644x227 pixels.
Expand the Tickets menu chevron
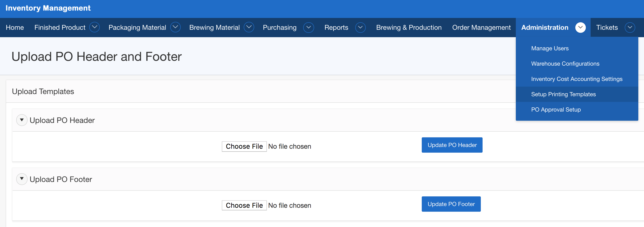coord(630,27)
